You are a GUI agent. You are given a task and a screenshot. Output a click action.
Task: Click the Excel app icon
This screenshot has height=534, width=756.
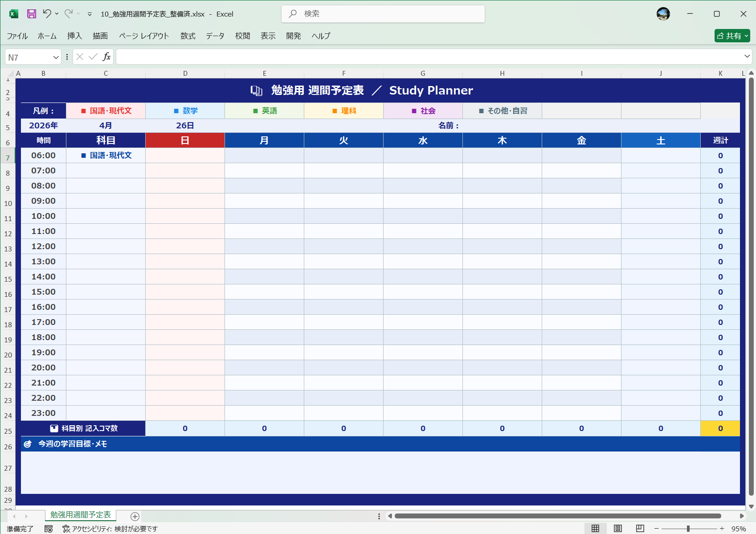(x=14, y=14)
